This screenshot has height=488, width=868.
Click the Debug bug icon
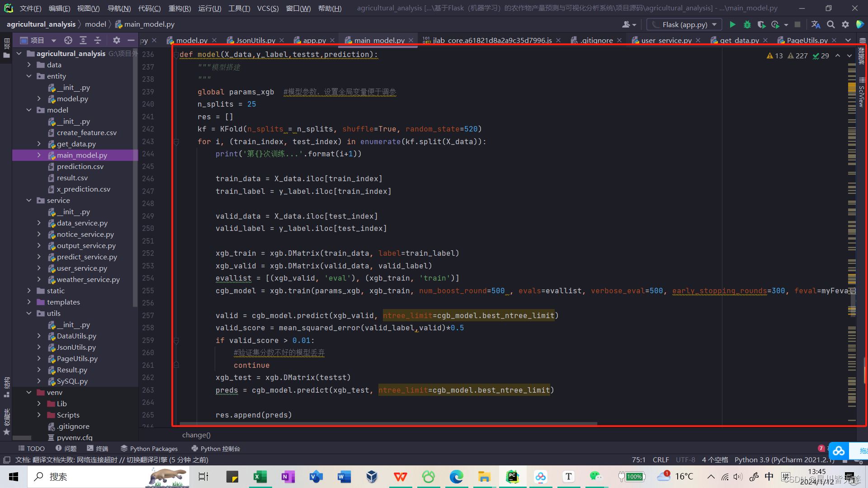747,24
